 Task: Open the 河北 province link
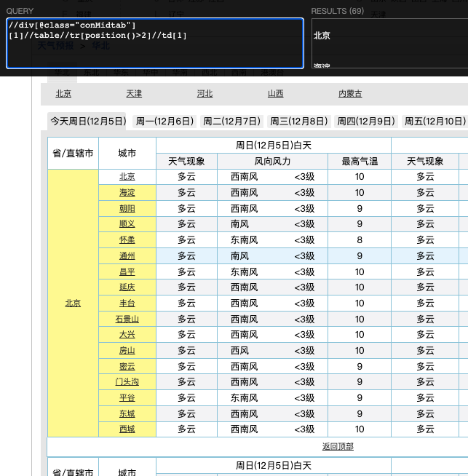(x=205, y=93)
